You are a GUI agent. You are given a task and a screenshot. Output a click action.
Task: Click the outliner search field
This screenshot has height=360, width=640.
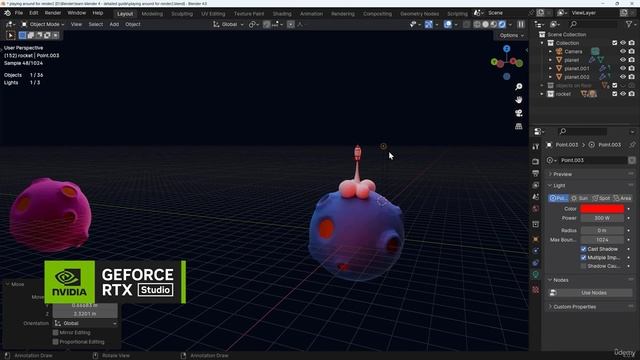pos(592,24)
